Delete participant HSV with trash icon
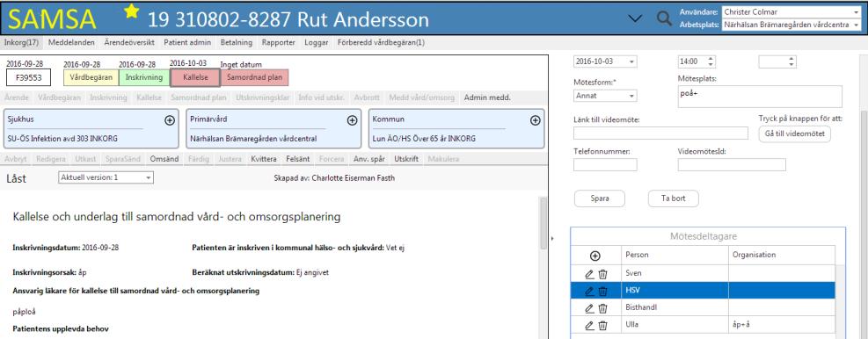868x339 pixels. (602, 291)
